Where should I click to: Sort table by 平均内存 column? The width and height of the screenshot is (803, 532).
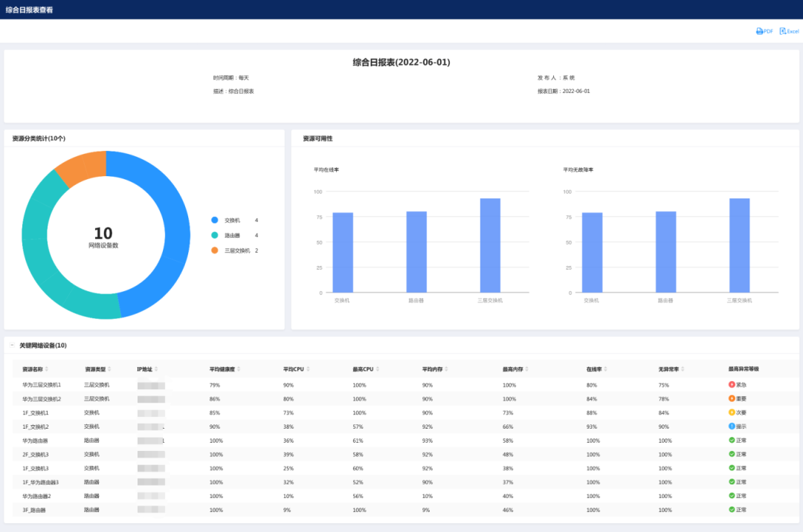446,369
